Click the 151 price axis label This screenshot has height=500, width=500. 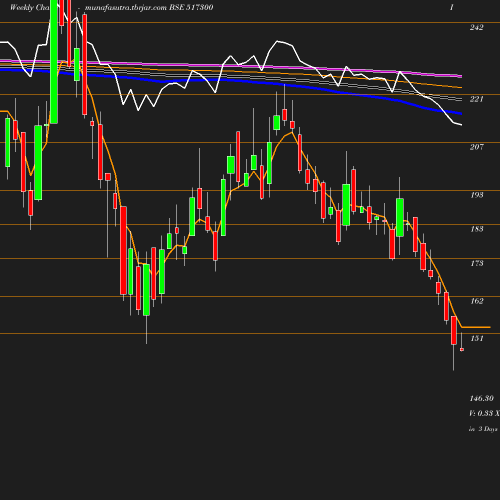click(x=477, y=338)
